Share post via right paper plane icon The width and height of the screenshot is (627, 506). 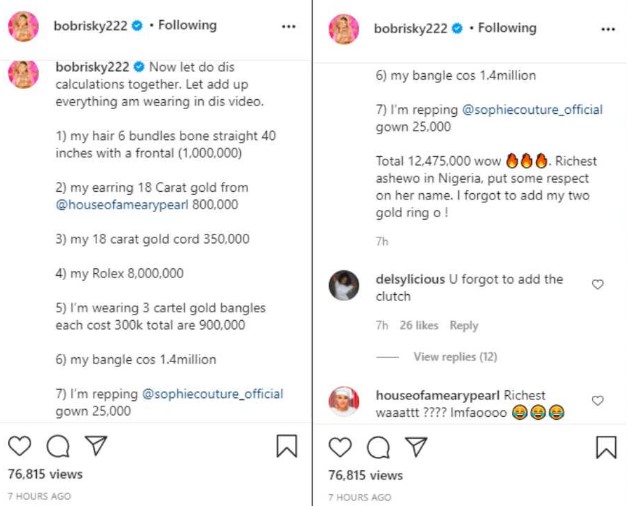point(415,446)
